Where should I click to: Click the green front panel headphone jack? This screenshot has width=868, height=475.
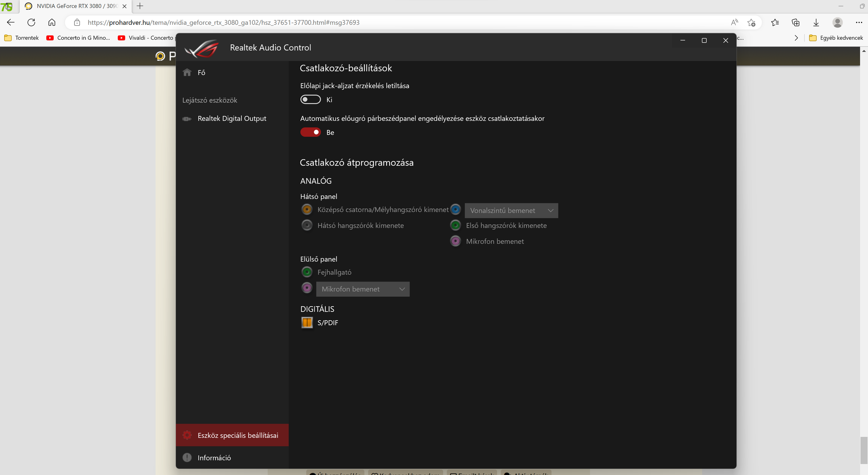pos(307,272)
